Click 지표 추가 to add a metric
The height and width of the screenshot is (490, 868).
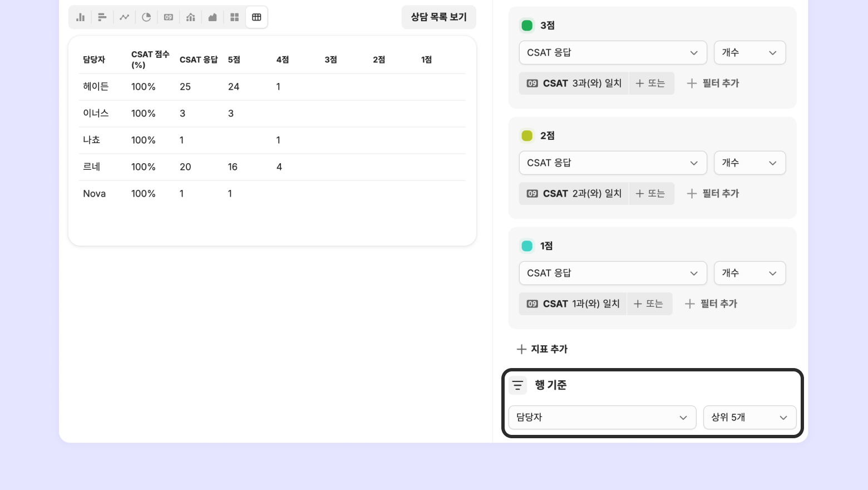(542, 349)
